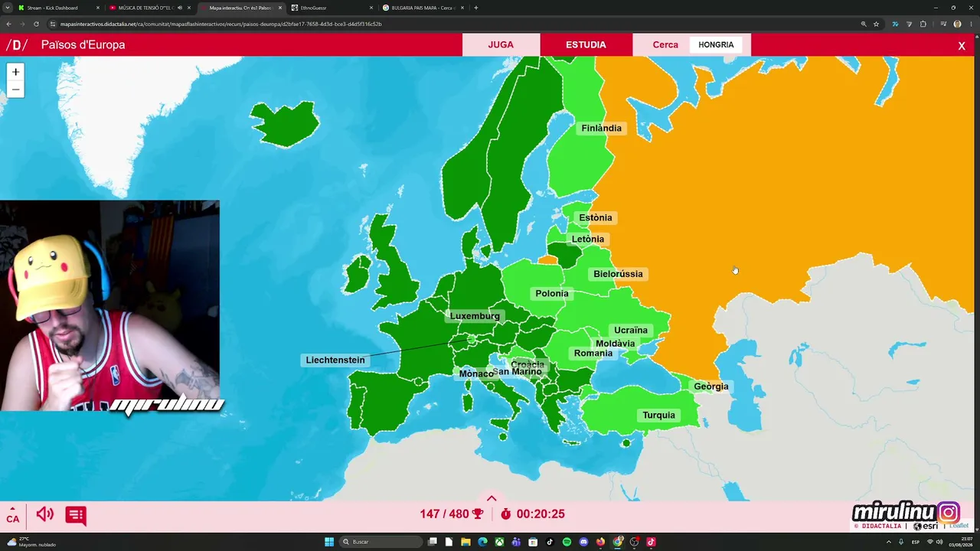The height and width of the screenshot is (551, 980).
Task: Click the Geòrgia map label
Action: pyautogui.click(x=711, y=386)
